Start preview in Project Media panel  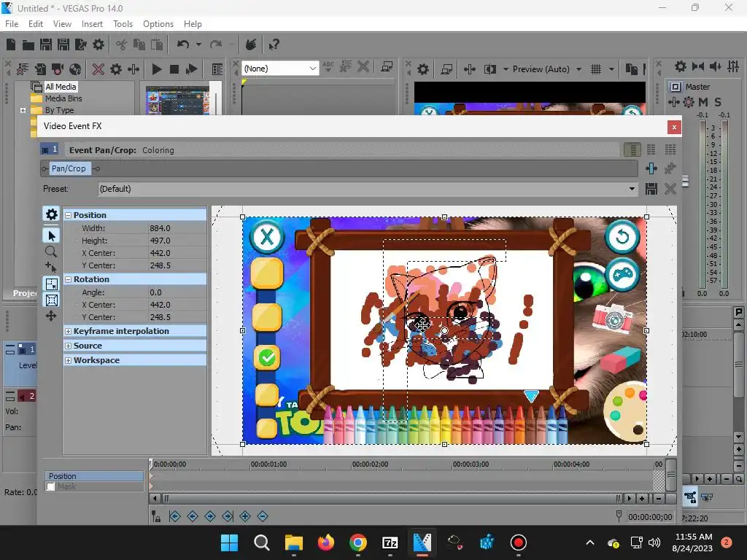[156, 69]
